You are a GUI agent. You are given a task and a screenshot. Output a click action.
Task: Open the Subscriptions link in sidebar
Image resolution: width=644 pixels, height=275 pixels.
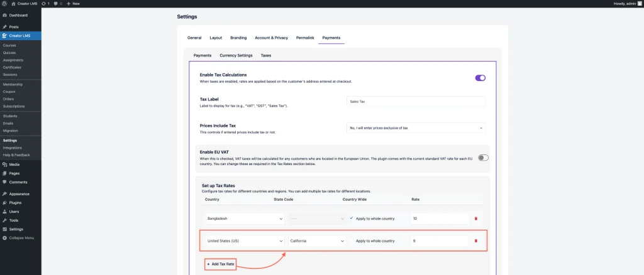[x=14, y=106]
